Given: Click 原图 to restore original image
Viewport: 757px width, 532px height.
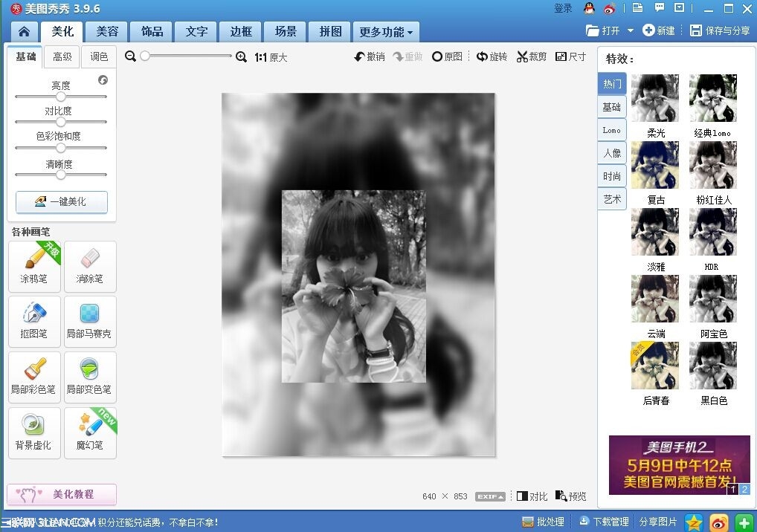Looking at the screenshot, I should [447, 57].
